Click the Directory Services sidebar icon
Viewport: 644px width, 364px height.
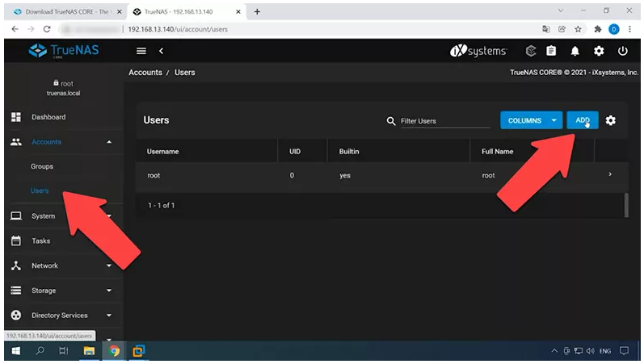click(16, 315)
